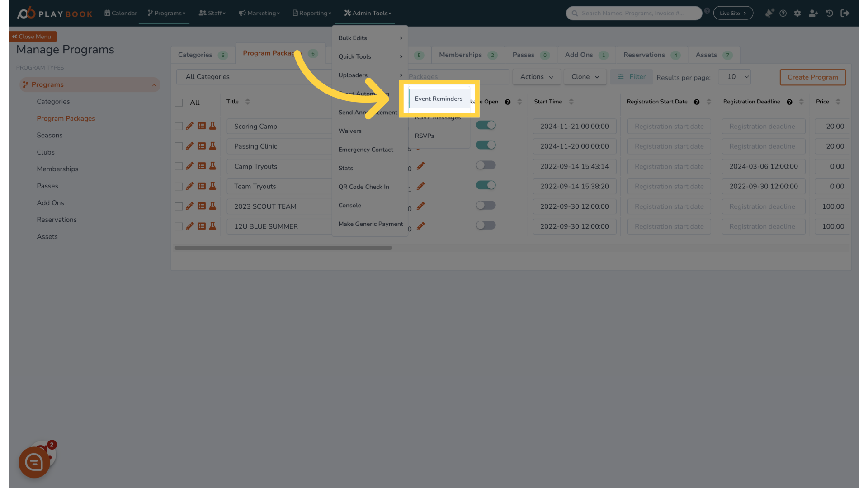Screen dimensions: 868x488
Task: Click the info icon beside Registration Start Date
Action: tap(697, 102)
